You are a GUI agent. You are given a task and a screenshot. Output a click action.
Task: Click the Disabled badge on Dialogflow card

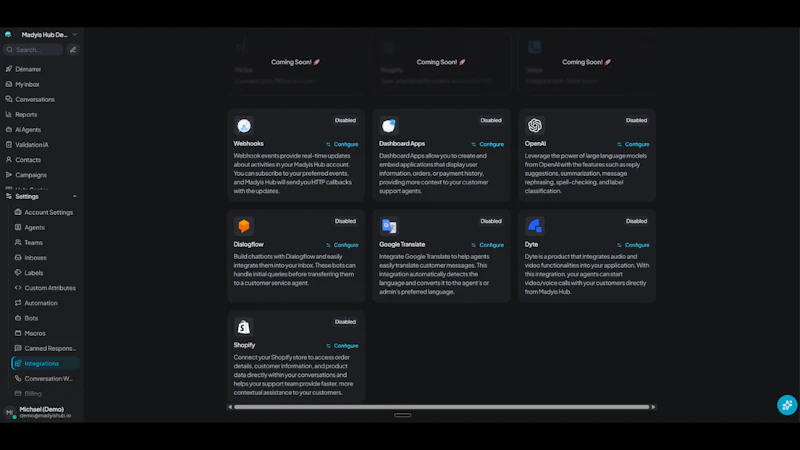point(345,221)
